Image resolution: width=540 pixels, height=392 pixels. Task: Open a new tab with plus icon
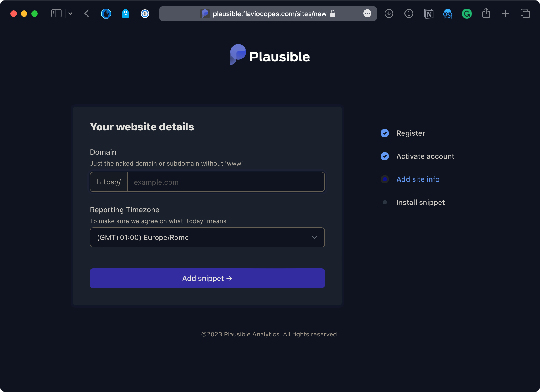point(505,13)
